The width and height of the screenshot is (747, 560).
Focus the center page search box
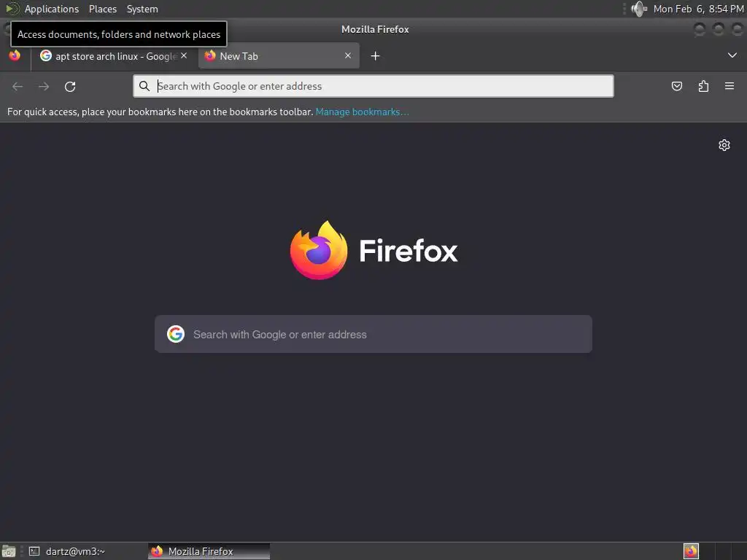[373, 334]
